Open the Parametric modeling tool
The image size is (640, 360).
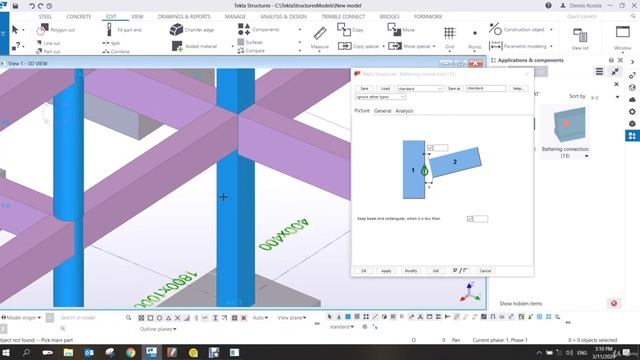pyautogui.click(x=518, y=46)
